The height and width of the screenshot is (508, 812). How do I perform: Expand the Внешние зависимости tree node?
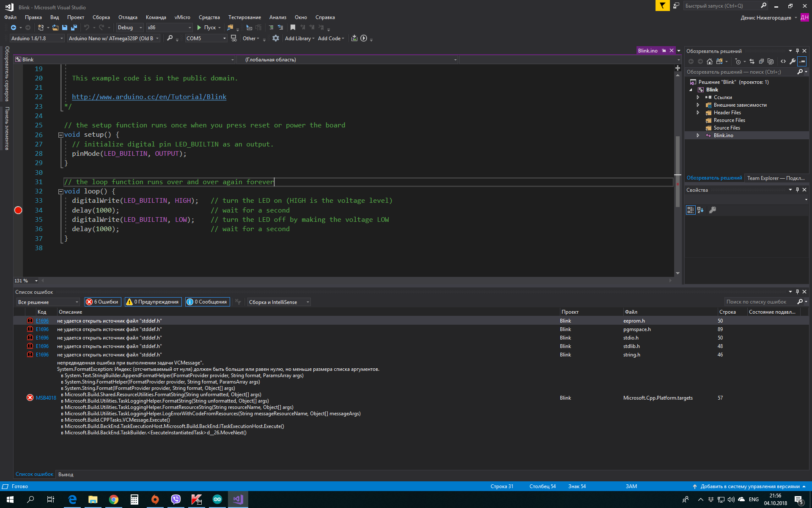(x=698, y=105)
